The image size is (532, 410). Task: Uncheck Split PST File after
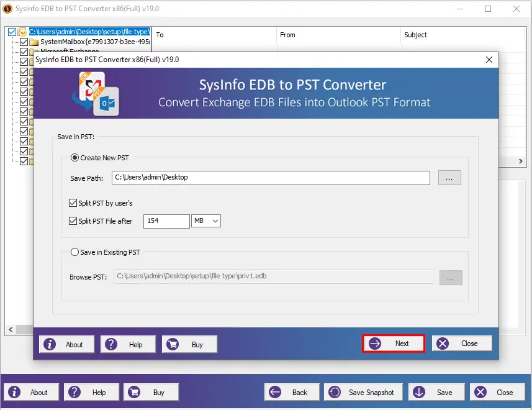pos(73,221)
